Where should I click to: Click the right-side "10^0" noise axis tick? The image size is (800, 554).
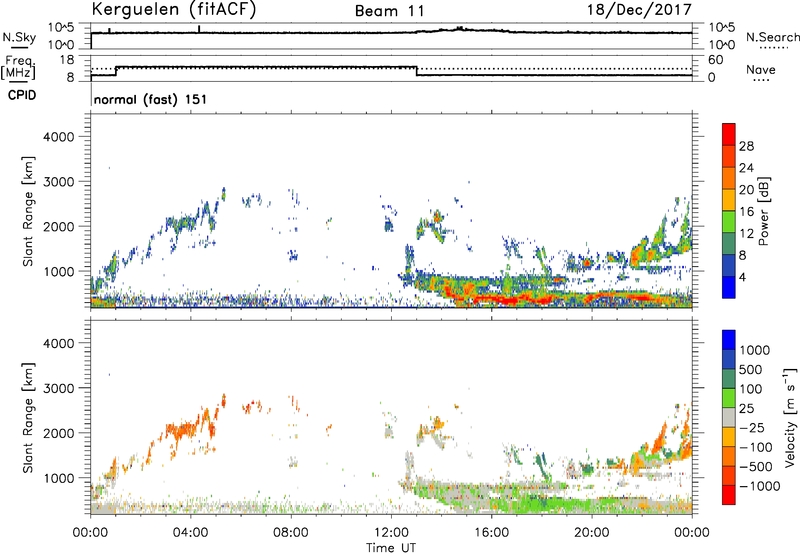[x=721, y=45]
